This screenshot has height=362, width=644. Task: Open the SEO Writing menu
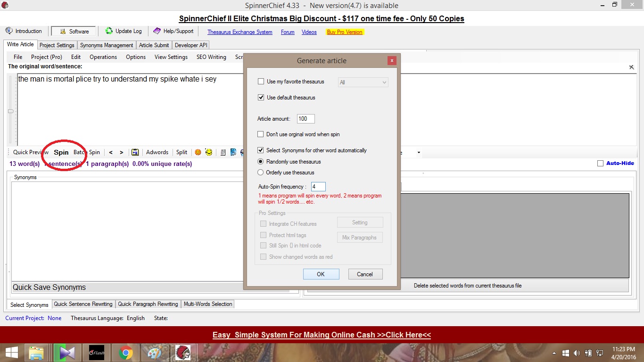click(211, 57)
